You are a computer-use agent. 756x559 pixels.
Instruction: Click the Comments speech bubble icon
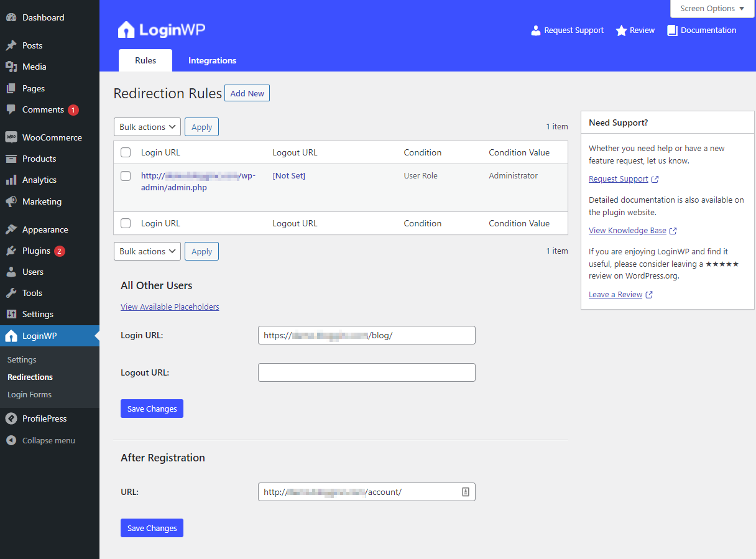pyautogui.click(x=11, y=109)
